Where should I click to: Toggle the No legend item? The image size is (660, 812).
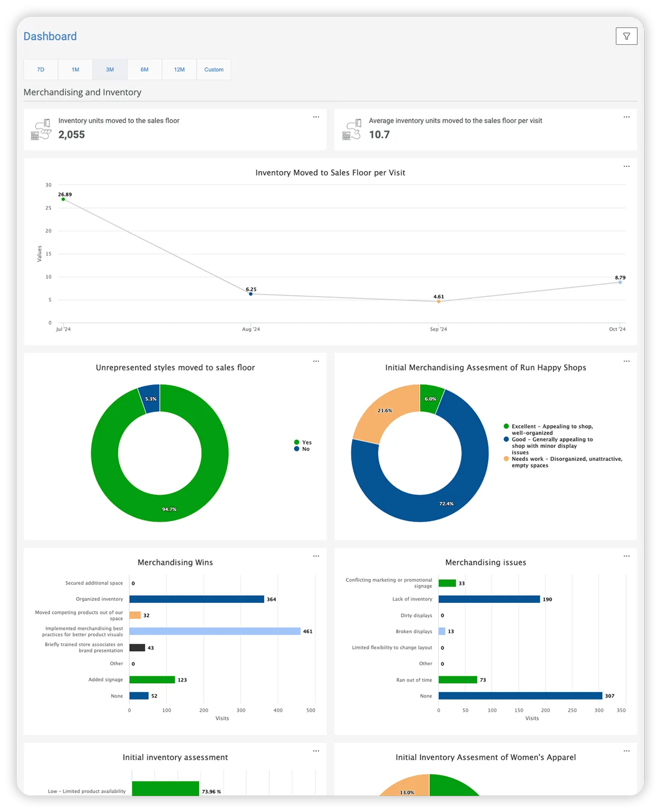pyautogui.click(x=302, y=449)
